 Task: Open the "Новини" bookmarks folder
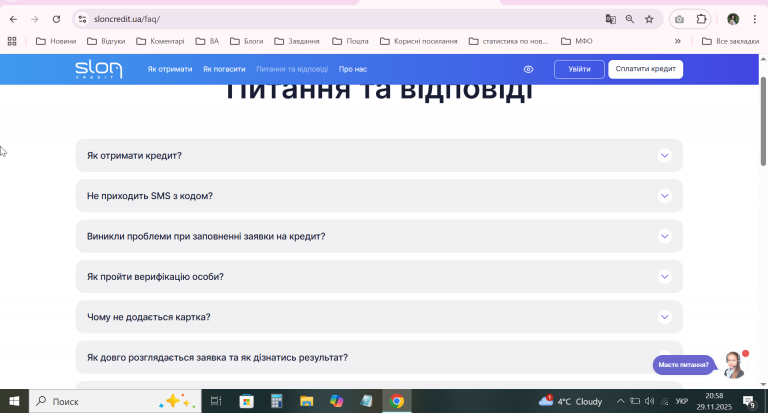(56, 41)
